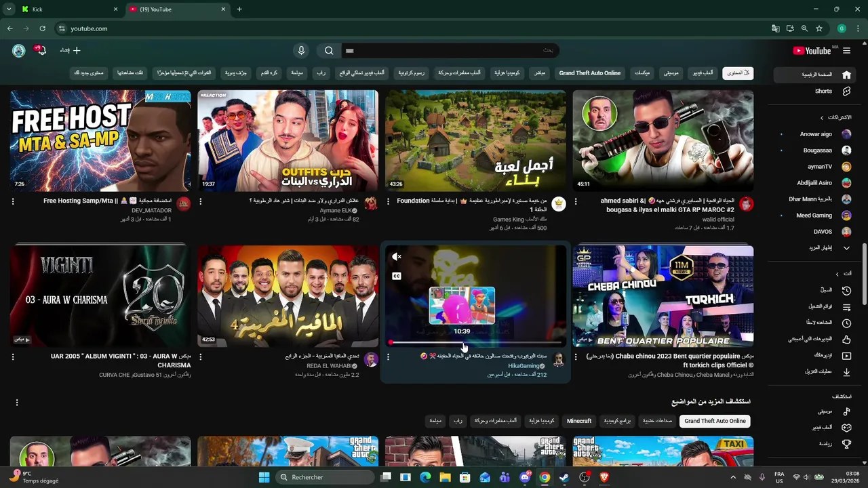Open Watch later (المشاهدة لاحقًا) in sidebar
868x488 pixels.
click(x=814, y=323)
